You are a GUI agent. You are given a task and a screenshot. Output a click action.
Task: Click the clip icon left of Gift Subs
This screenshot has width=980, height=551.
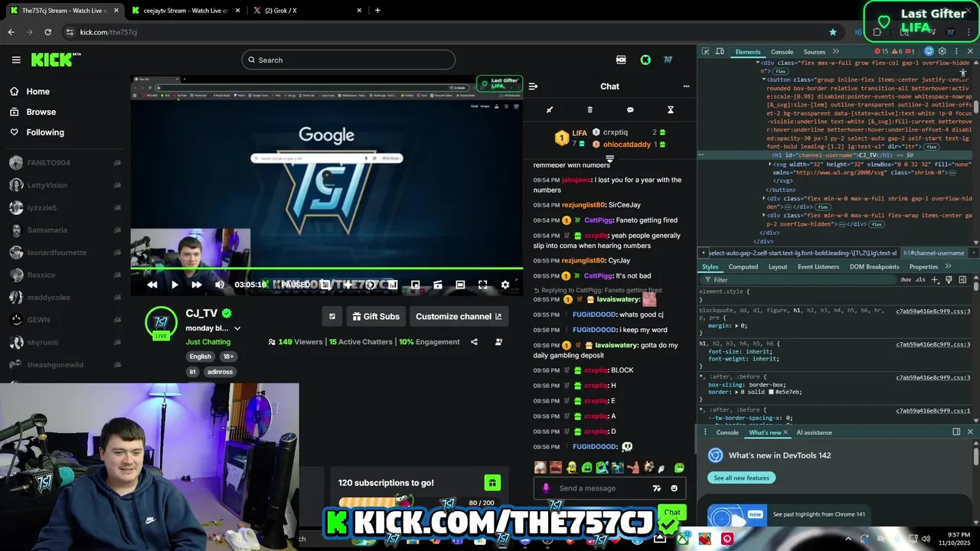(x=332, y=316)
